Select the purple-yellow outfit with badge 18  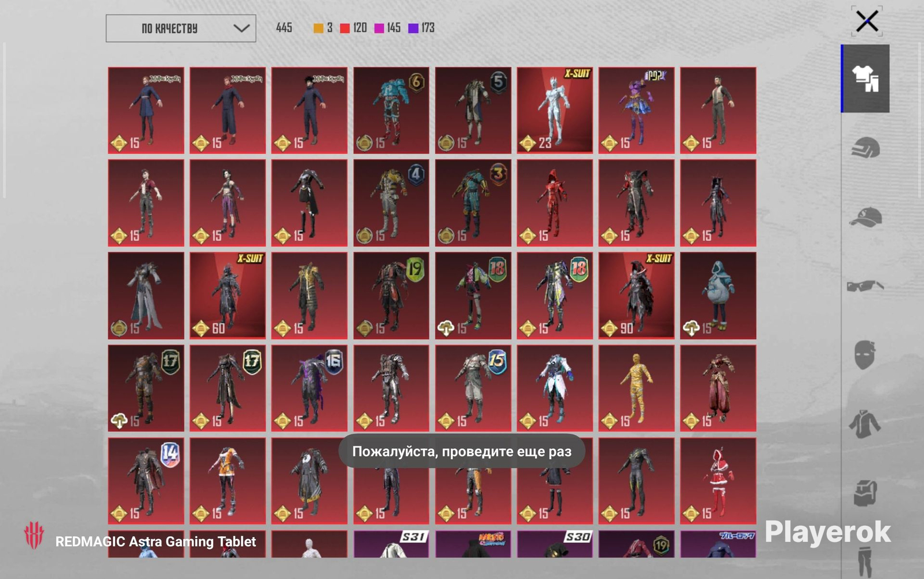coord(555,295)
